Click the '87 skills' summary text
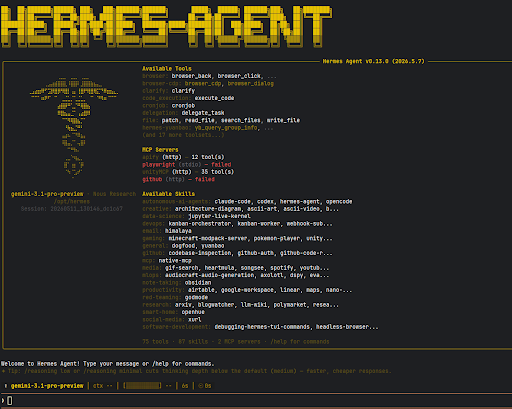512x409 pixels. point(193,341)
